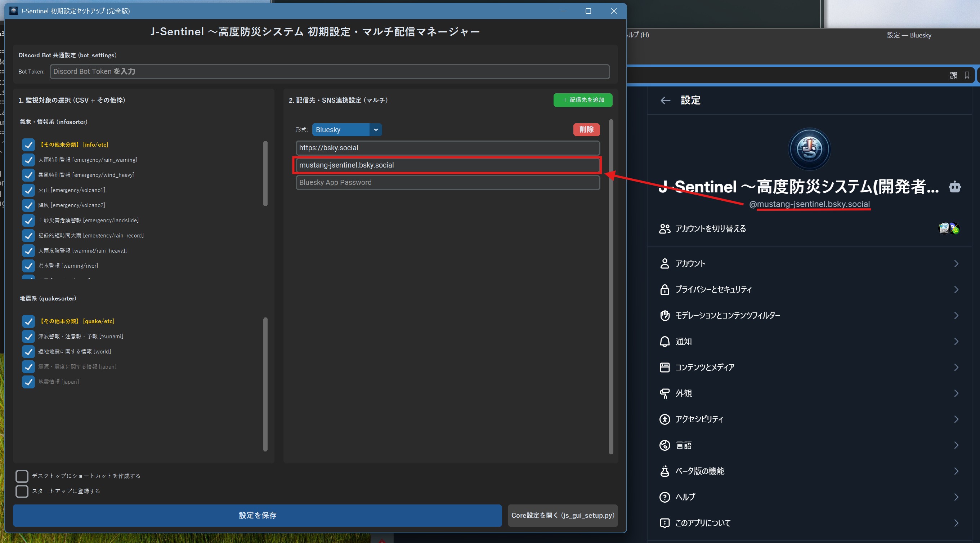Open the Bluesky 形式 format dropdown

[x=346, y=130]
